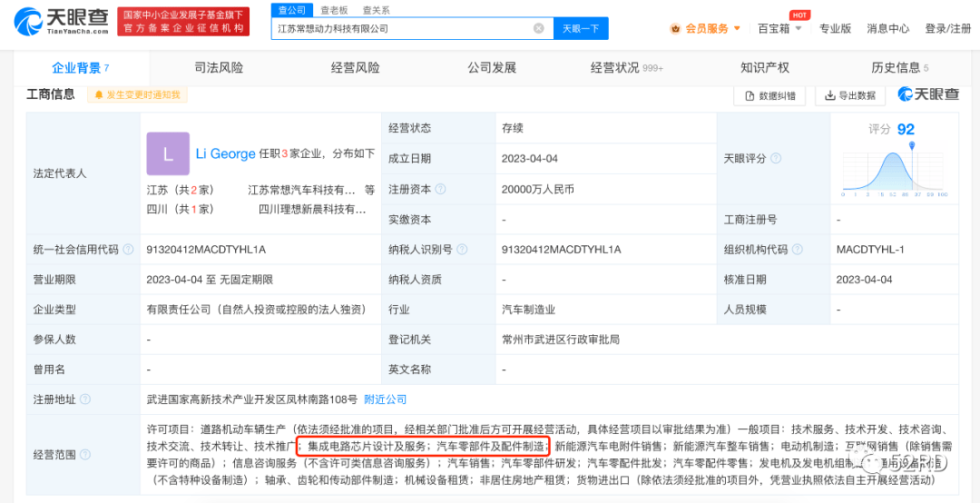Image resolution: width=980 pixels, height=503 pixels.
Task: Open 江苏常想汽车科技有… company link
Action: [302, 190]
